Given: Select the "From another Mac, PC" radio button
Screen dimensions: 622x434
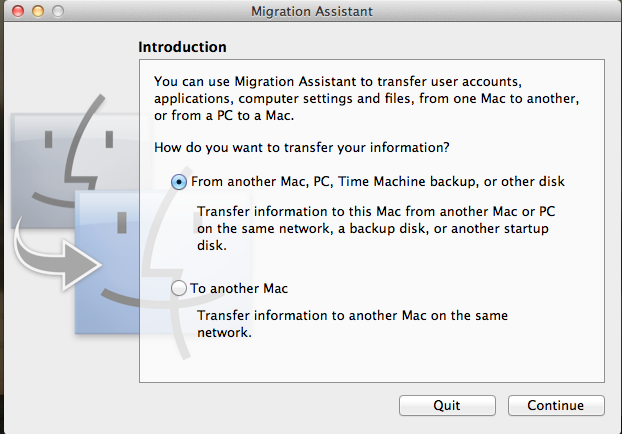Looking at the screenshot, I should pos(179,182).
